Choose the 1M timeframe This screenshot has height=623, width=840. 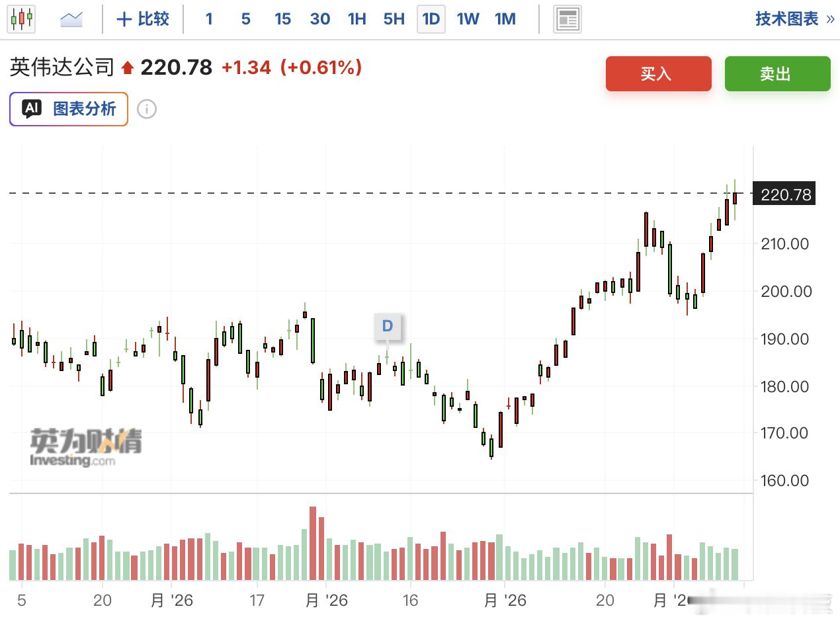point(505,19)
